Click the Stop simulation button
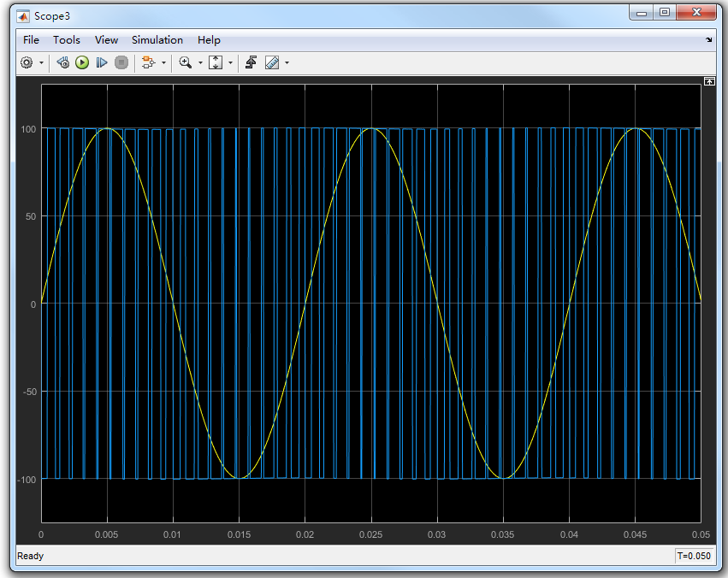 121,62
